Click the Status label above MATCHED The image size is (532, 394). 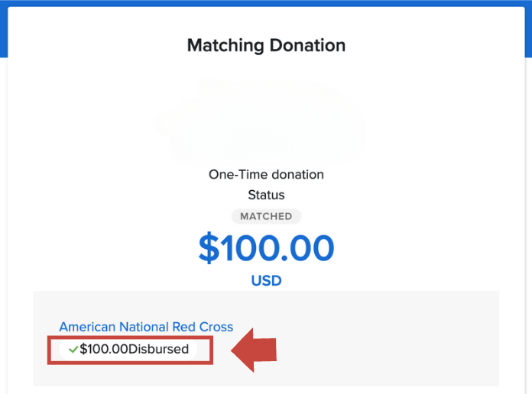pyautogui.click(x=266, y=195)
